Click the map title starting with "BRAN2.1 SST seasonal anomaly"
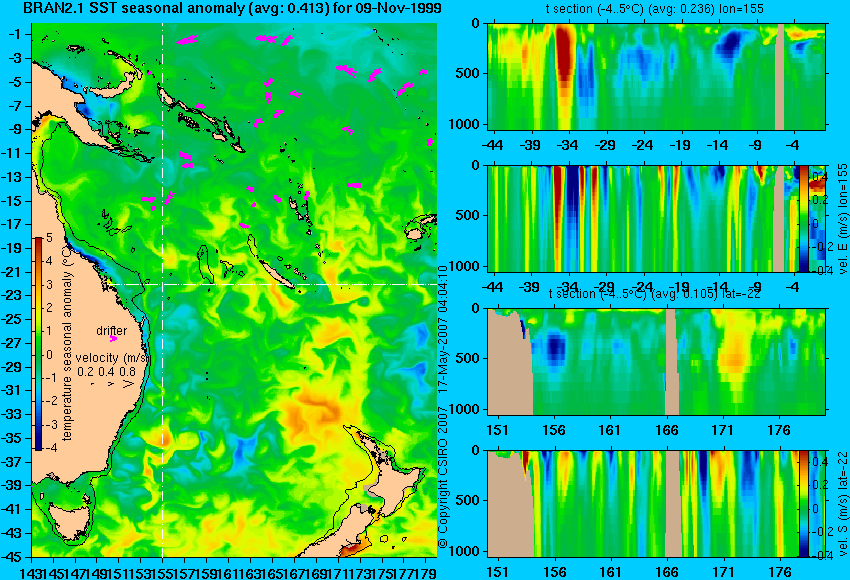 (232, 9)
